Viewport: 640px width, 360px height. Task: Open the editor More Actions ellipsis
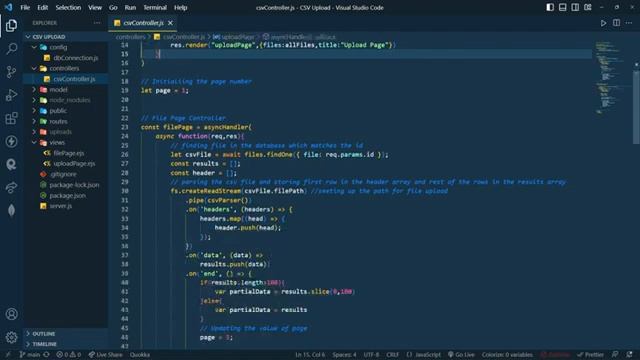pos(629,23)
